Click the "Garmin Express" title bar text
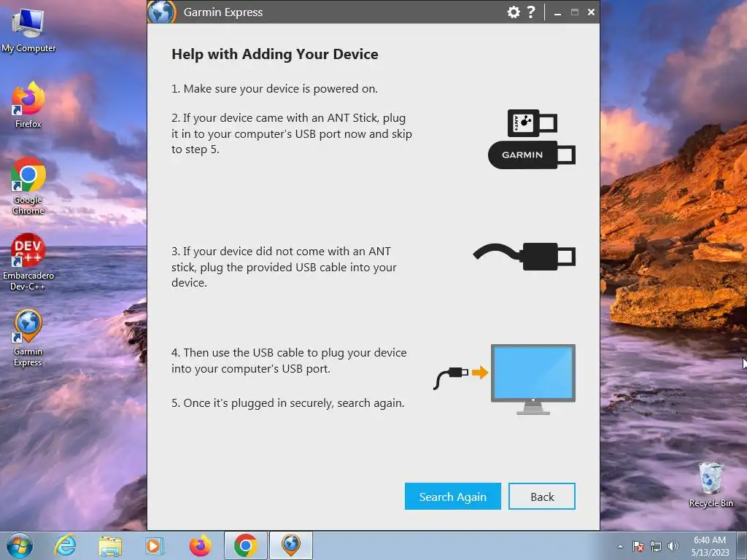The height and width of the screenshot is (560, 747). (x=223, y=12)
